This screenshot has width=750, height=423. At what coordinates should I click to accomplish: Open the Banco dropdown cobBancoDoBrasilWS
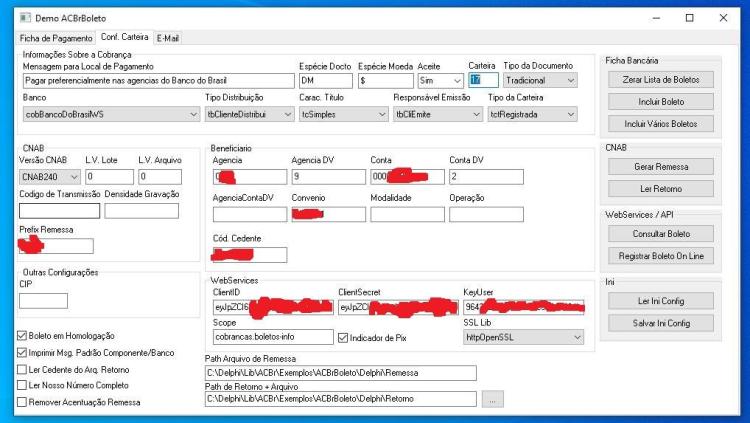click(111, 114)
